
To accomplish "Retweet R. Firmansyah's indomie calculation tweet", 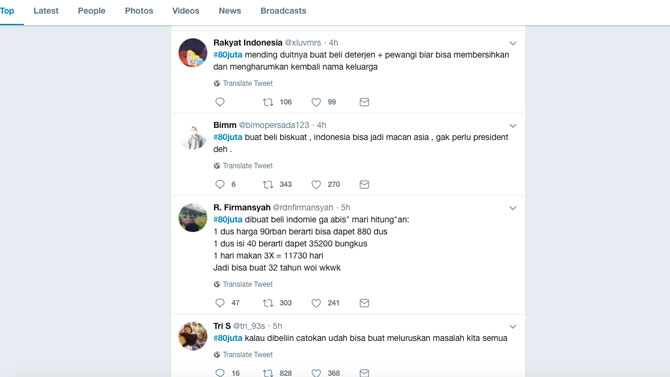I will tap(268, 303).
